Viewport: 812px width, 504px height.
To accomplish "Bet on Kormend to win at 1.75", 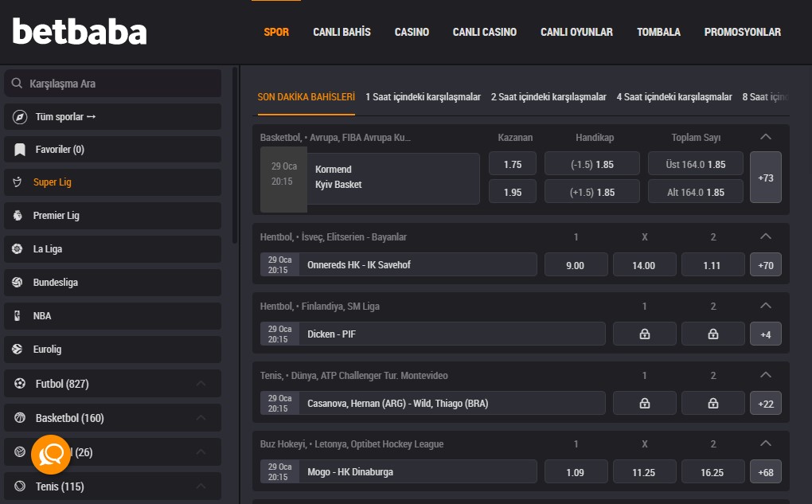I will click(513, 164).
